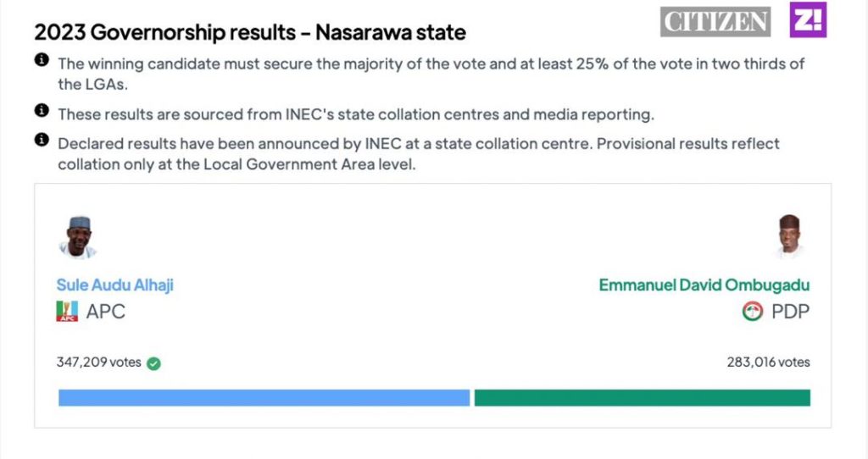The image size is (868, 459).
Task: Click the APC party label text
Action: [105, 312]
